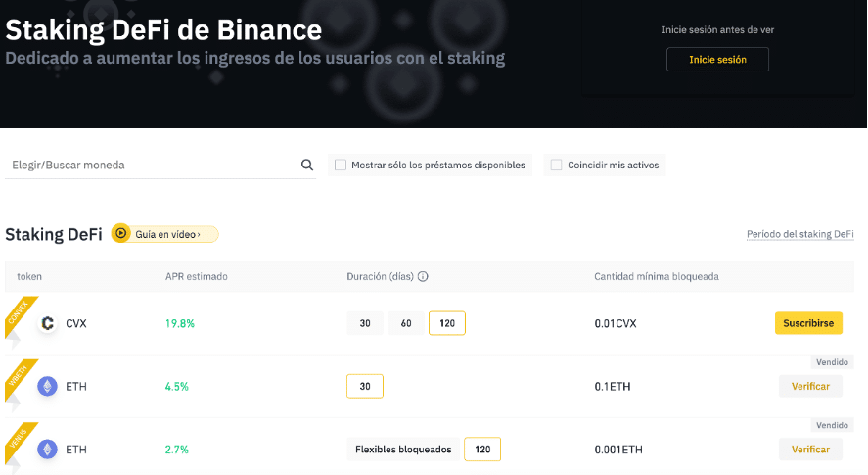Select 30 days duration for CVX
The height and width of the screenshot is (475, 868).
click(x=365, y=323)
